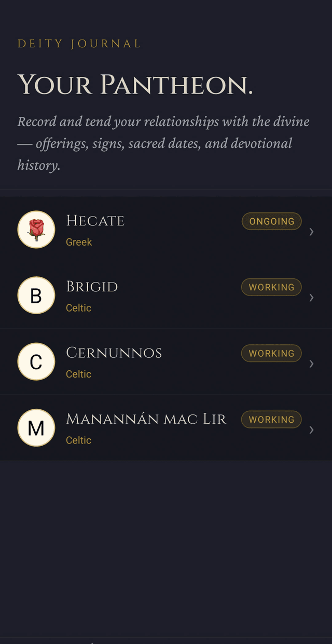Click Hecate's rose avatar icon

(x=36, y=230)
